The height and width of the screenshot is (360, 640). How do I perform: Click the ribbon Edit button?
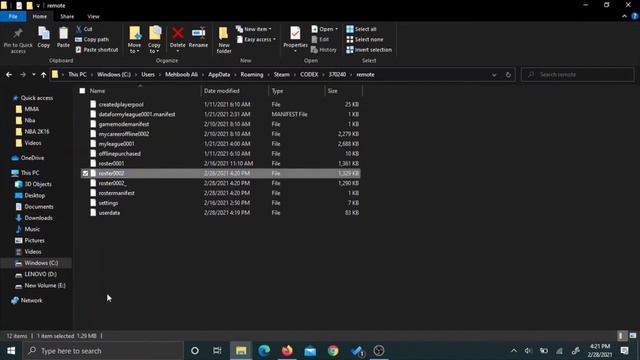tap(320, 39)
